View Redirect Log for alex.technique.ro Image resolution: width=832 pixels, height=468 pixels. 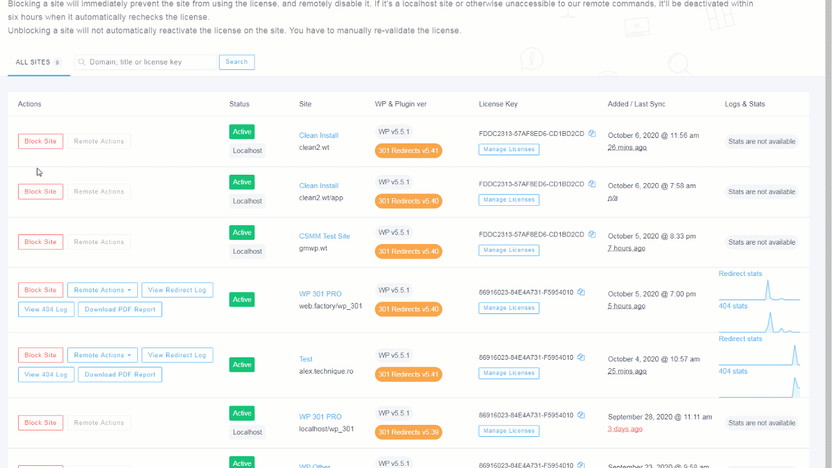pyautogui.click(x=177, y=355)
